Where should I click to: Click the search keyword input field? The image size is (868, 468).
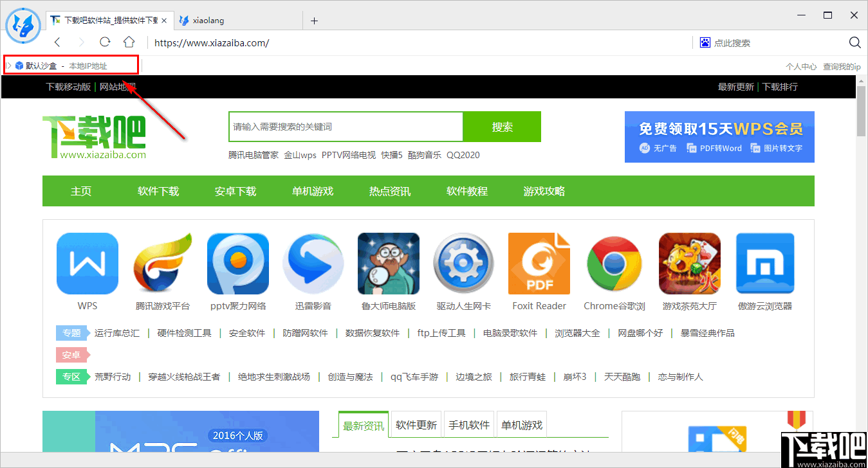pyautogui.click(x=346, y=127)
